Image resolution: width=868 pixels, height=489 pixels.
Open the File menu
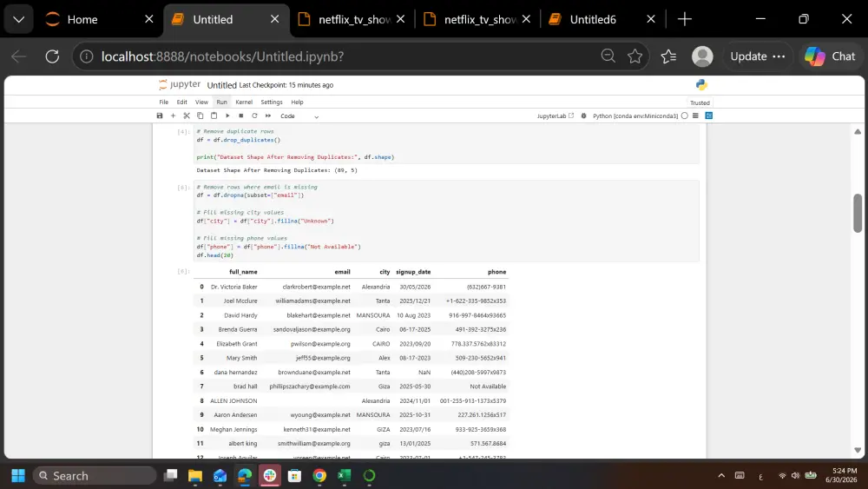[x=164, y=102]
